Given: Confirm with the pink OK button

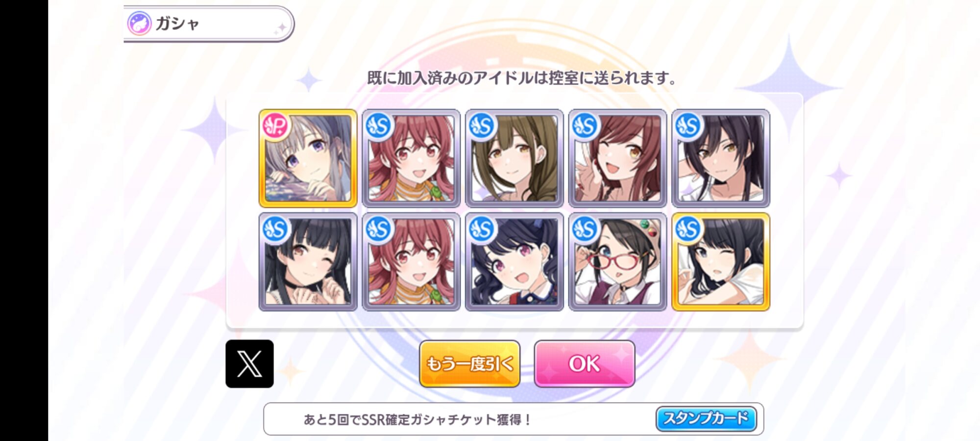Looking at the screenshot, I should (x=585, y=364).
